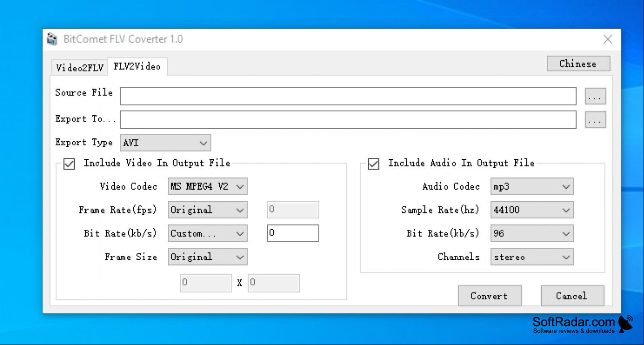Image resolution: width=644 pixels, height=345 pixels.
Task: Click the Cancel button
Action: [573, 296]
